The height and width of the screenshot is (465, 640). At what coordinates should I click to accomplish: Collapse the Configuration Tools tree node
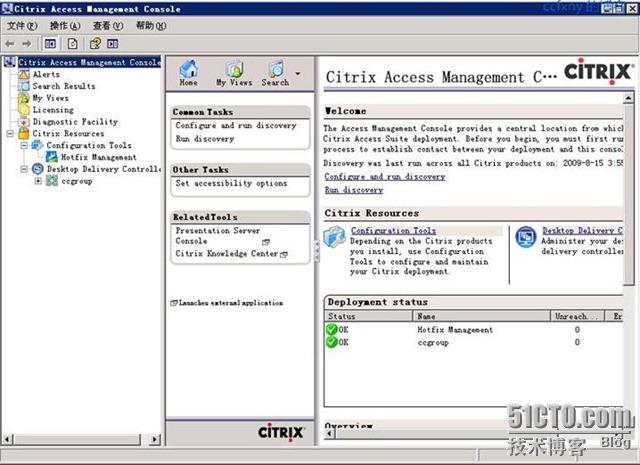(24, 145)
